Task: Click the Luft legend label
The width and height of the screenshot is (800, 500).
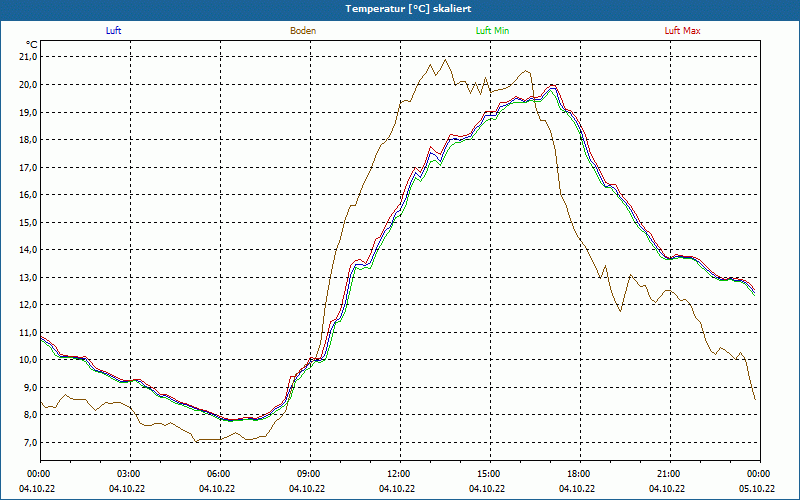Action: (113, 31)
